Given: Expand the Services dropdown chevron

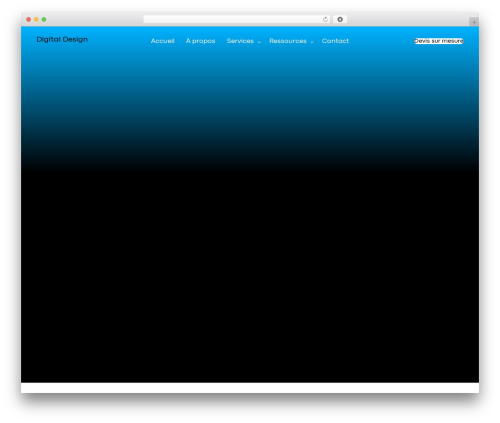Looking at the screenshot, I should (x=259, y=42).
